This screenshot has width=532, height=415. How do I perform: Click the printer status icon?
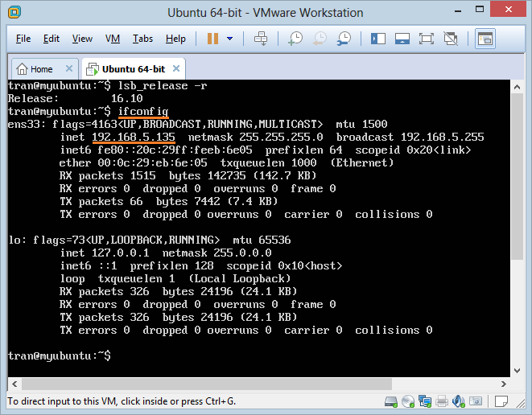[442, 401]
